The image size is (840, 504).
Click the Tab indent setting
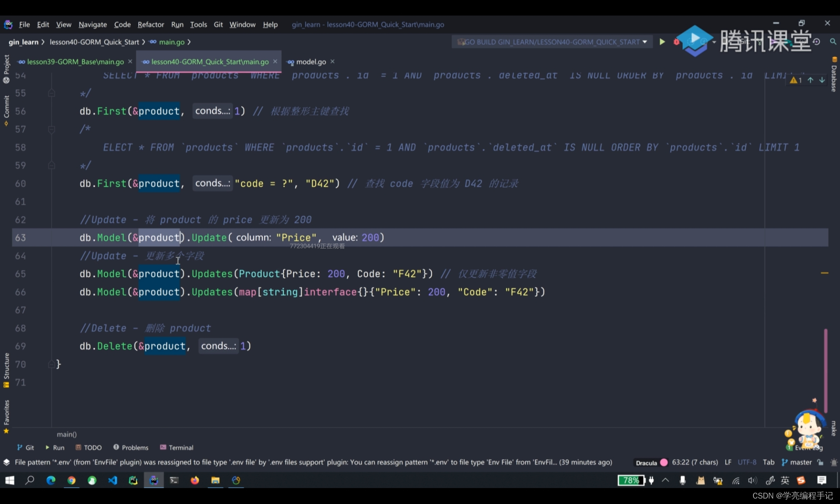(x=769, y=462)
